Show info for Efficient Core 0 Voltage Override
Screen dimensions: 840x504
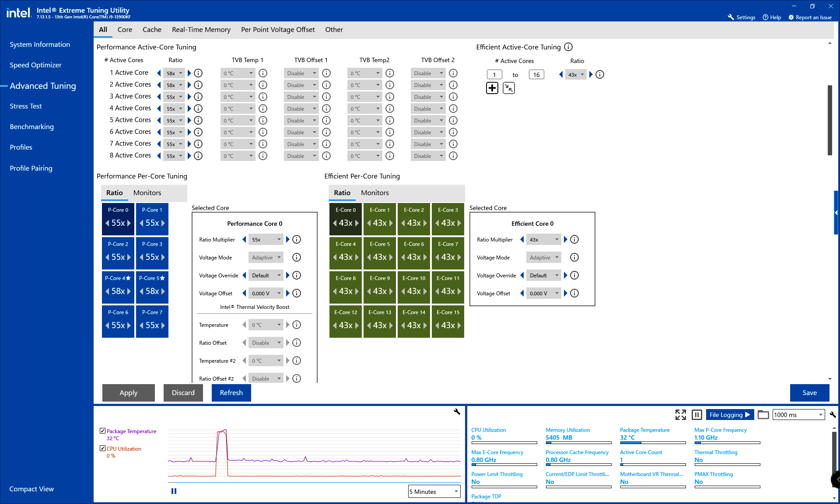coord(574,275)
